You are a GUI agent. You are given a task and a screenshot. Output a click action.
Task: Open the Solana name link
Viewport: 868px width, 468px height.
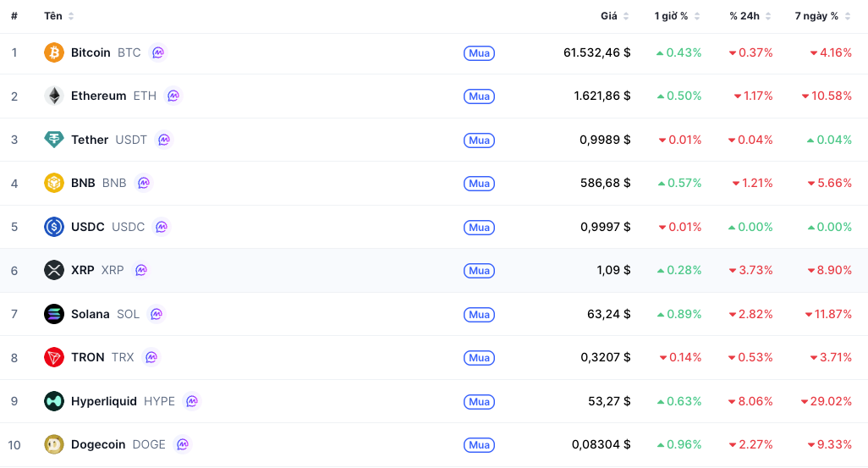pos(91,314)
